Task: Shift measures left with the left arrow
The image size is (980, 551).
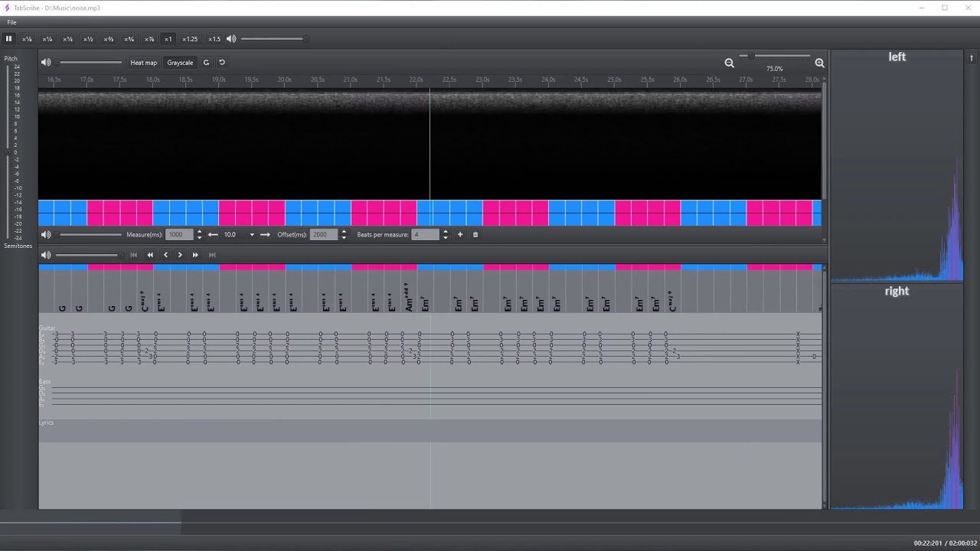Action: [213, 235]
